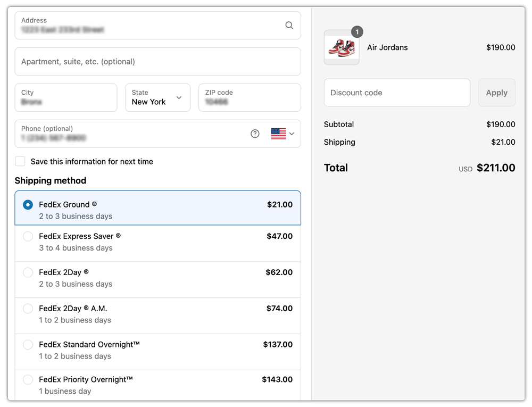Click the Phone (optional) field
This screenshot has width=532, height=407.
click(158, 134)
